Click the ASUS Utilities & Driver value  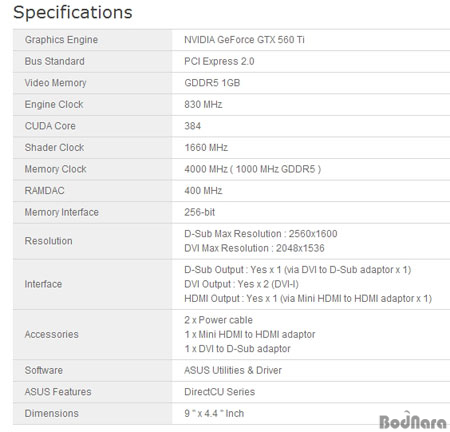[x=233, y=370]
